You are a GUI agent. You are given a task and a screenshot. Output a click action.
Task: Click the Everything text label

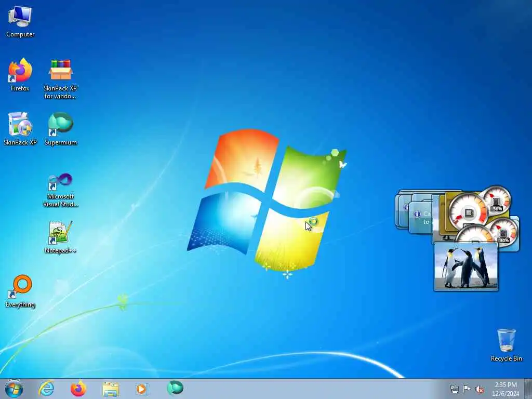20,304
